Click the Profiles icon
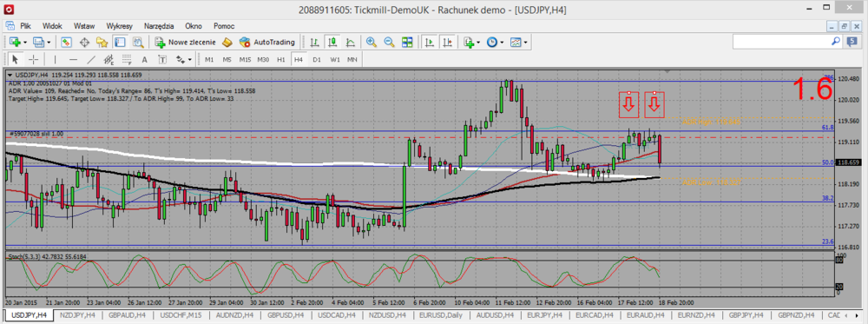 point(38,42)
